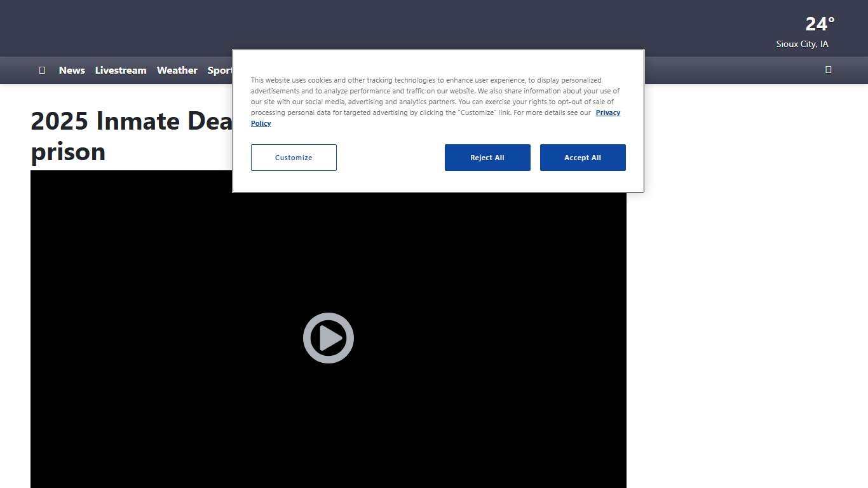Go to the Weather section
The height and width of the screenshot is (488, 868).
click(177, 71)
